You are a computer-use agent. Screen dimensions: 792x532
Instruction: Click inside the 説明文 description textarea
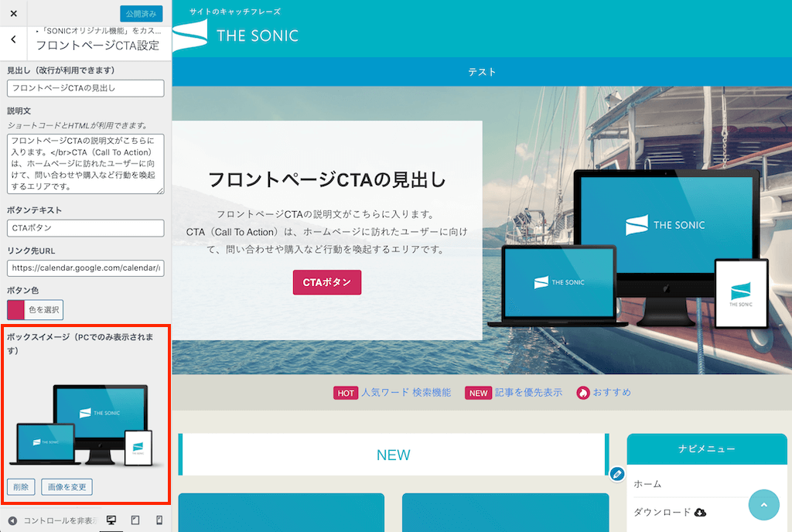click(85, 163)
